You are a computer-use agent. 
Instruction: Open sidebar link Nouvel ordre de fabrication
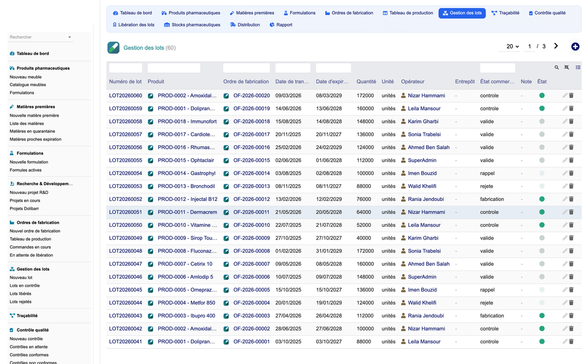coord(35,231)
